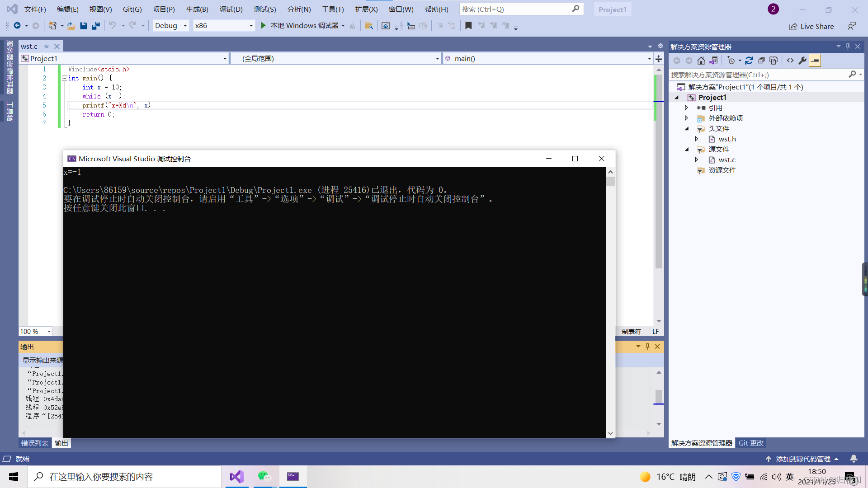Viewport: 868px width, 488px height.
Task: Start debugging with the green play icon
Action: pos(263,26)
